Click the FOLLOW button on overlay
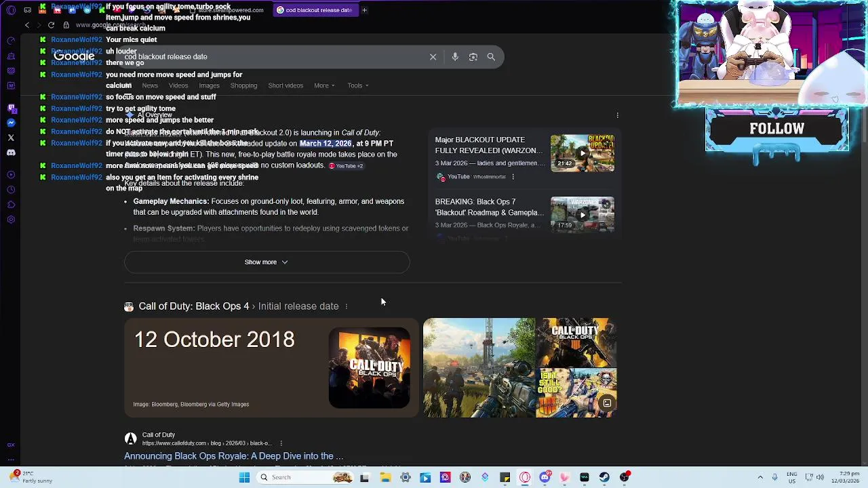The height and width of the screenshot is (488, 868). click(x=777, y=129)
